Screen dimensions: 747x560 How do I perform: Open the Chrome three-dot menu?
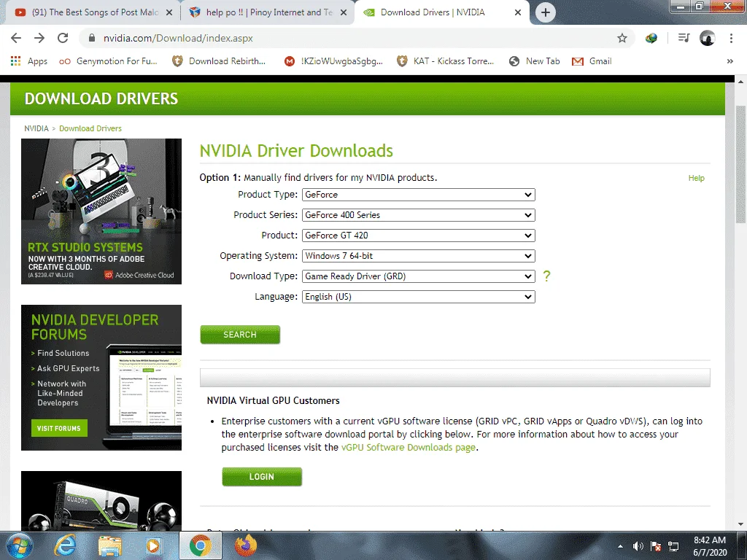pyautogui.click(x=731, y=38)
